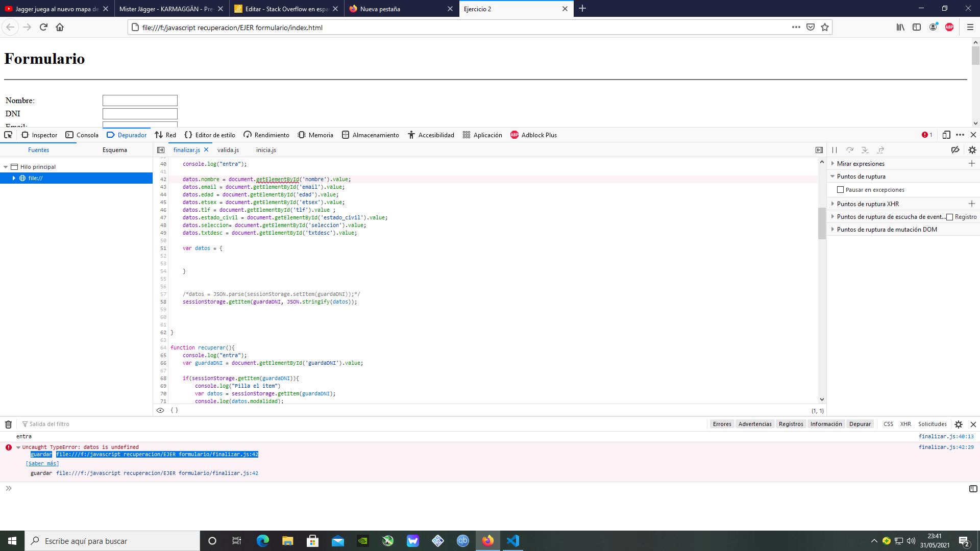Select the Depurador (Debugger) tab
The image size is (980, 551).
[x=131, y=135]
